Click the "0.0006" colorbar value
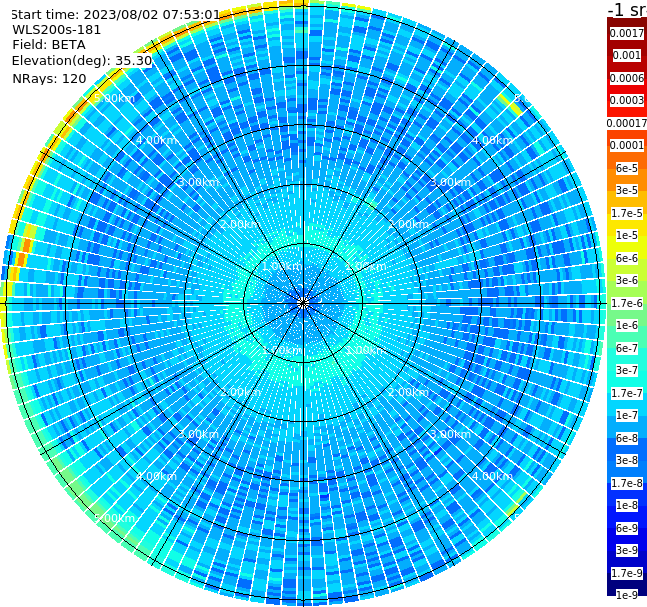This screenshot has height=607, width=647. (627, 78)
